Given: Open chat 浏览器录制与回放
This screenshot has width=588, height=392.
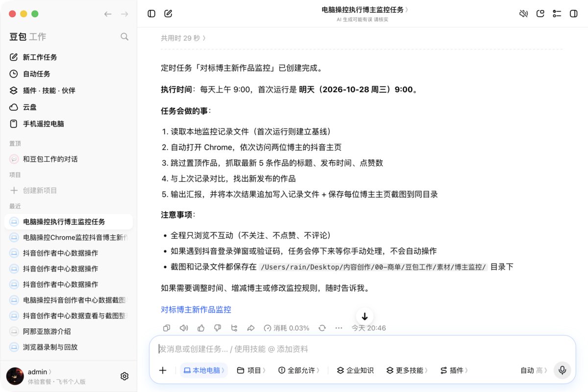Looking at the screenshot, I should point(69,347).
